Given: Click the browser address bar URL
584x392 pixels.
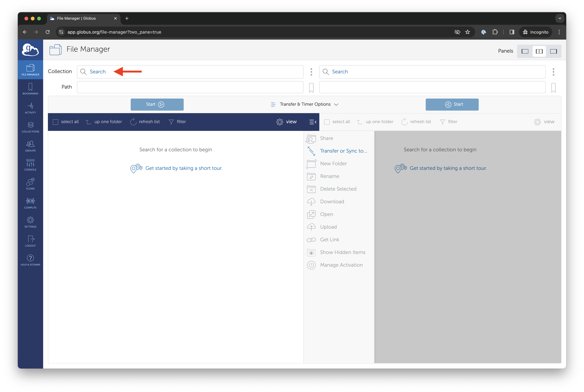Looking at the screenshot, I should 114,32.
